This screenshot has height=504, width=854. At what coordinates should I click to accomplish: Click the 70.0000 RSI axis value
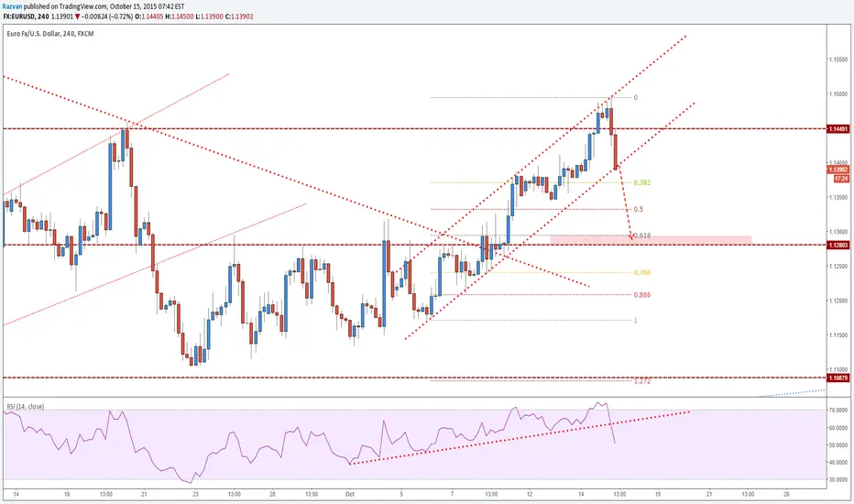point(838,410)
